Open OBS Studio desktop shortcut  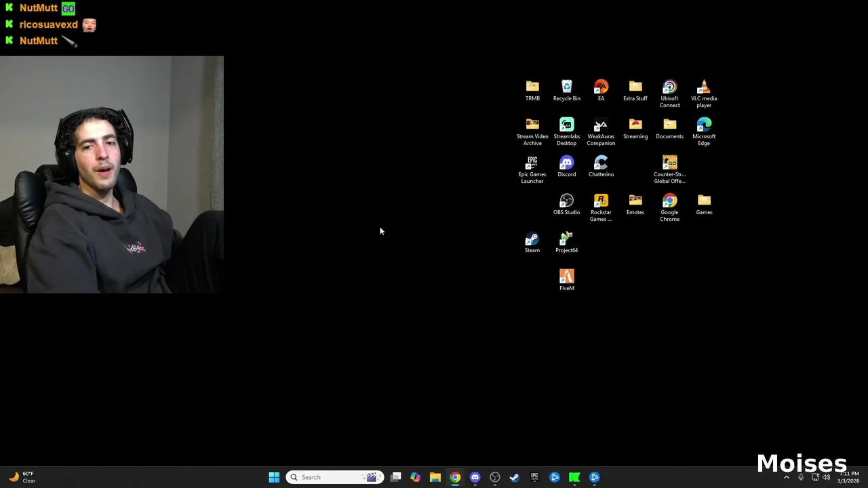click(566, 204)
